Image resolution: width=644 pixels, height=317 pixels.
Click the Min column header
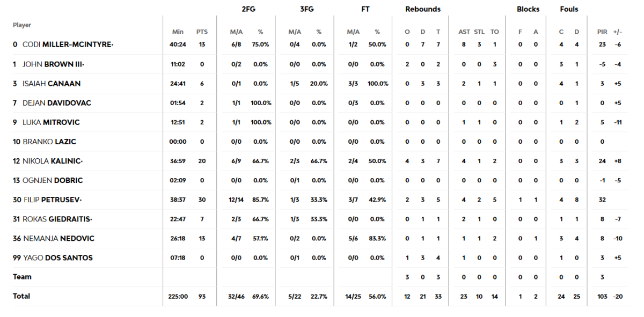pos(178,32)
